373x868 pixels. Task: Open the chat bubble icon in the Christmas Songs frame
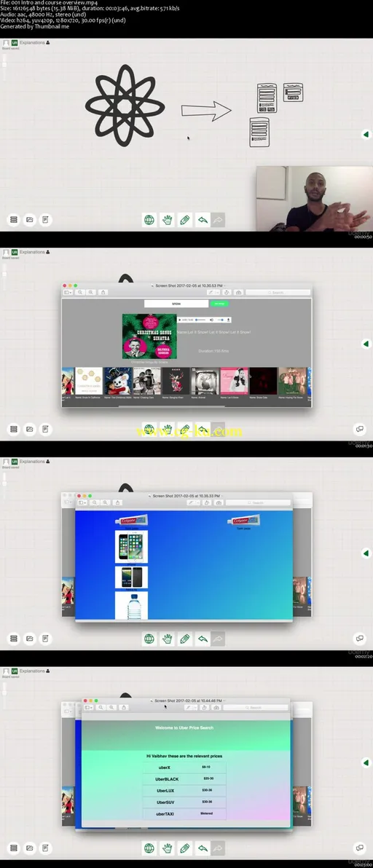(x=360, y=429)
